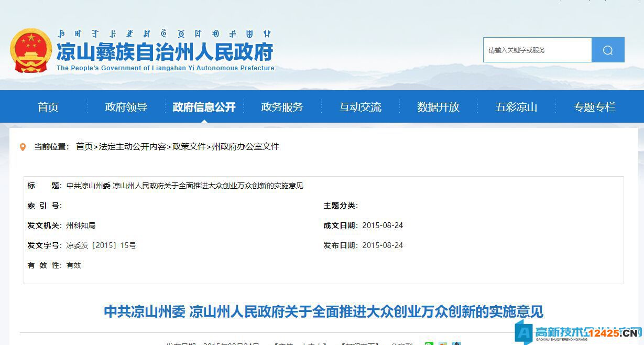Image resolution: width=644 pixels, height=345 pixels.
Task: Click the orange location pin icon
Action: (x=22, y=146)
